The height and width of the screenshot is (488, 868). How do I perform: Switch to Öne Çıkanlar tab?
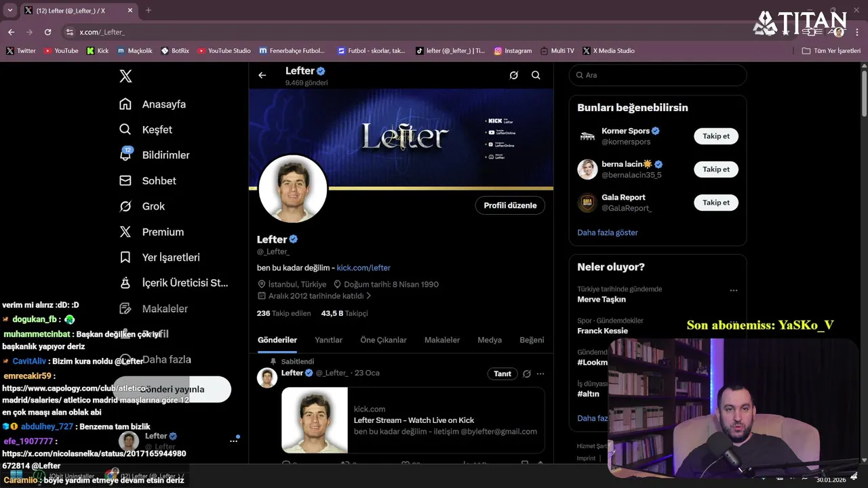(383, 340)
